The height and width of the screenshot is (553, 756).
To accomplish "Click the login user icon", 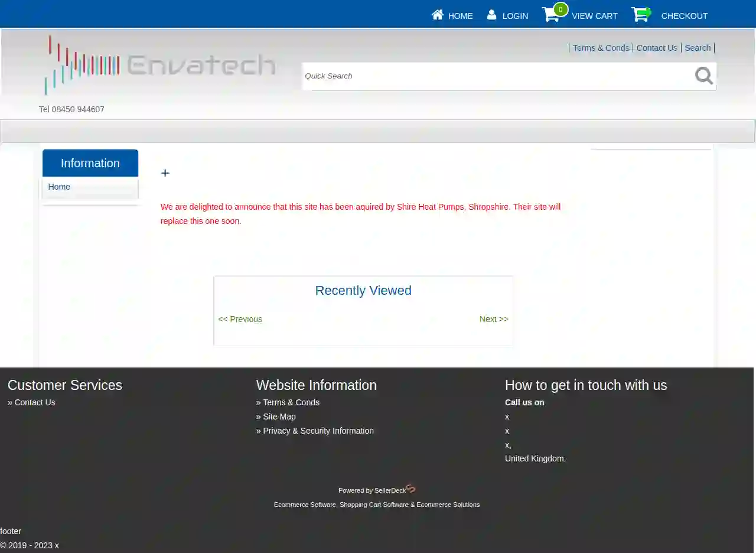I will tap(491, 15).
